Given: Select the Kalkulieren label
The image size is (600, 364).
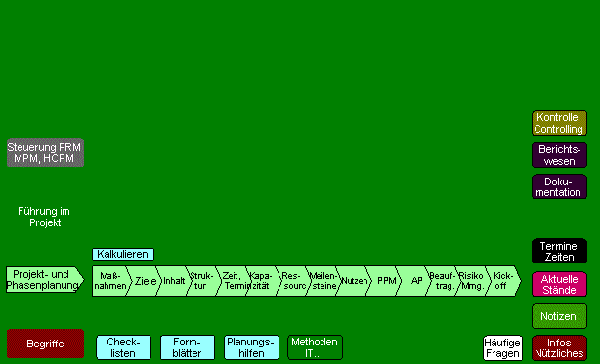Looking at the screenshot, I should pyautogui.click(x=123, y=254).
